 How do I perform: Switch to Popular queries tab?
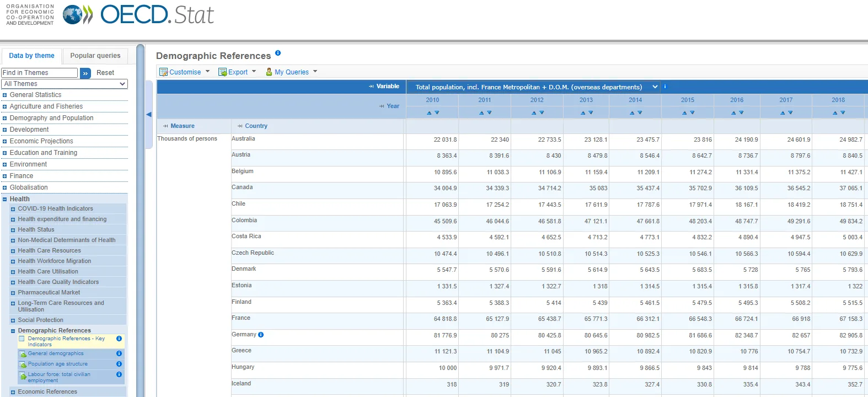click(95, 56)
